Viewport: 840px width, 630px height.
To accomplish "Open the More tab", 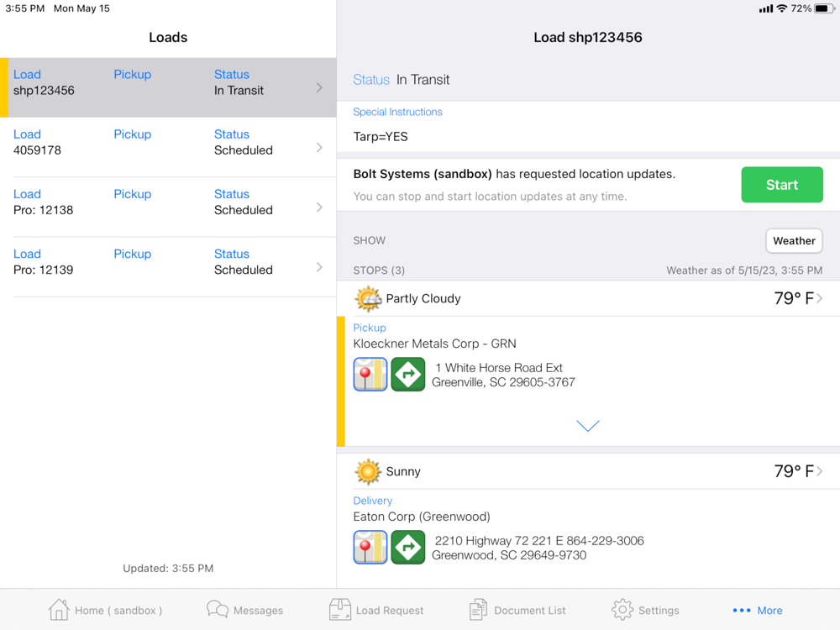I will click(757, 610).
